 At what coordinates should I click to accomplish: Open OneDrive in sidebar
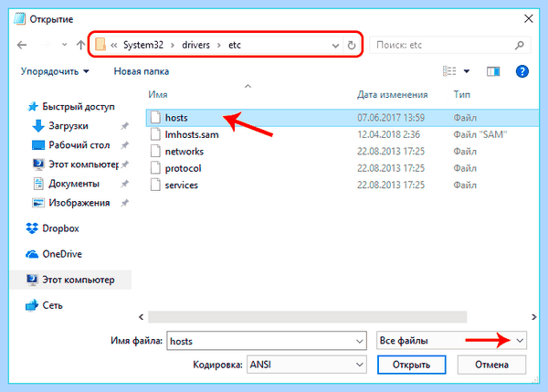coord(54,254)
